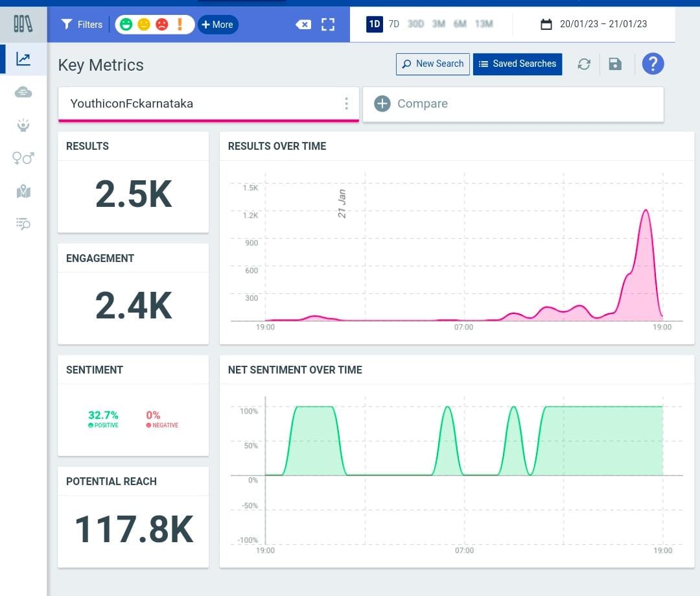Click the 117.8K potential reach value
The height and width of the screenshot is (596, 700).
134,529
